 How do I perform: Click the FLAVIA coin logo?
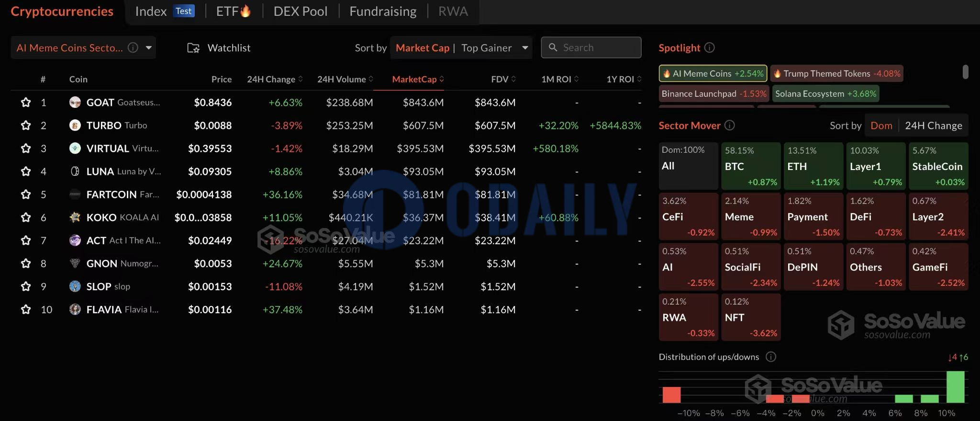[x=75, y=309]
